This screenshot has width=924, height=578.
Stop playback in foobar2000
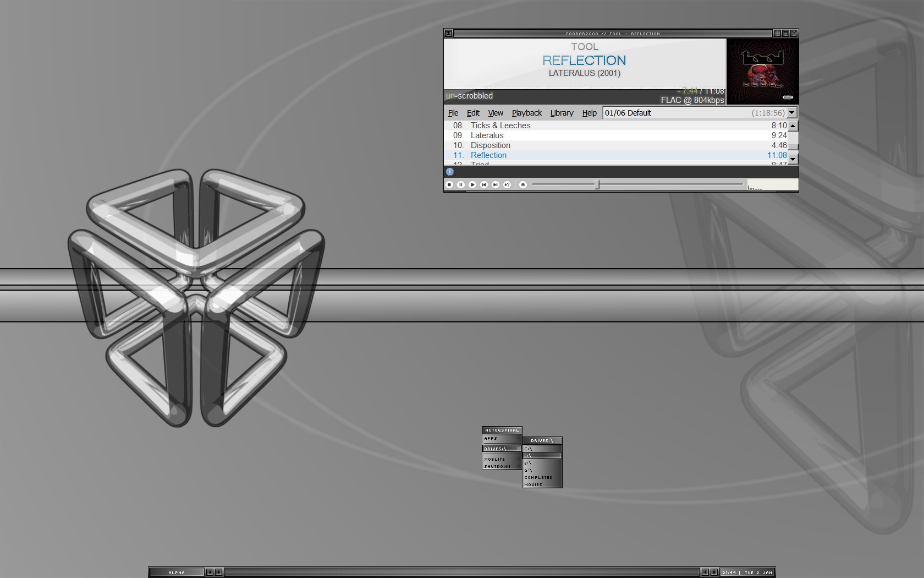click(x=449, y=185)
